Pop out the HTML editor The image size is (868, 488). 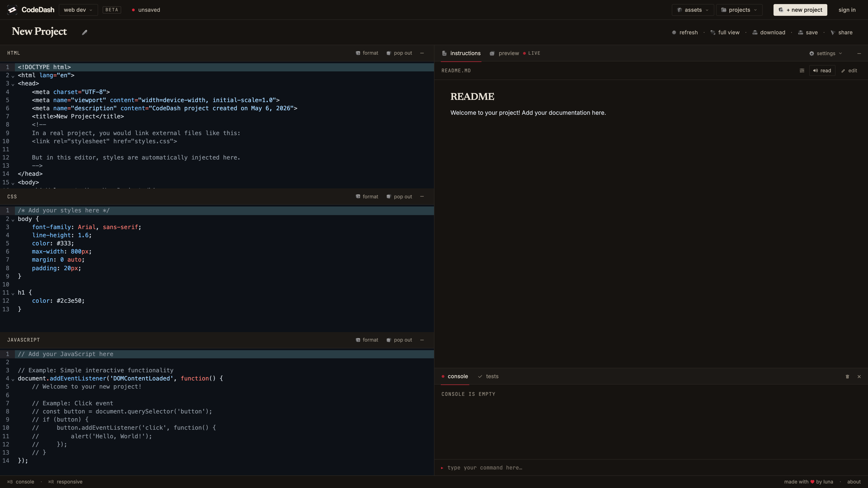399,53
